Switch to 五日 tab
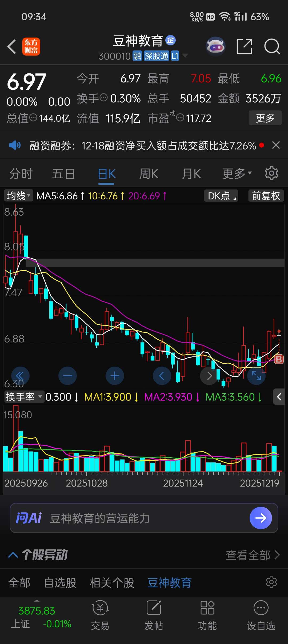Screen dimensions: 288x644 click(x=63, y=174)
